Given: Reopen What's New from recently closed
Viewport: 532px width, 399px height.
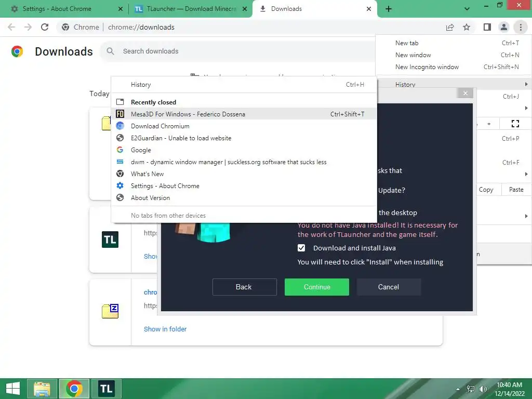Looking at the screenshot, I should [x=244, y=174].
